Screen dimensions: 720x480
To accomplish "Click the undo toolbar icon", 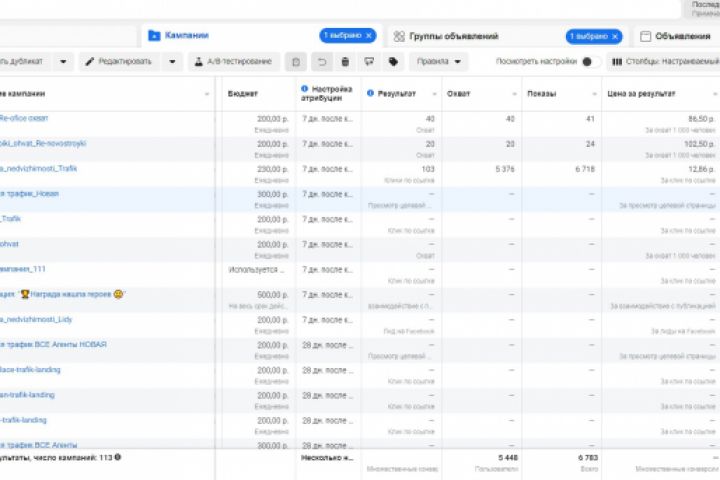I will tap(321, 62).
